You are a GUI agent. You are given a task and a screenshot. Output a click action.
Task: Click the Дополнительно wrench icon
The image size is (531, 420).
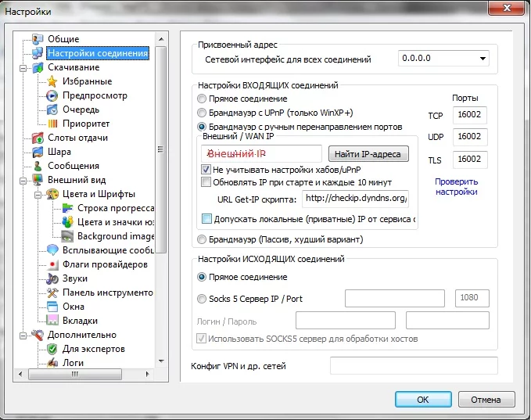pos(38,335)
